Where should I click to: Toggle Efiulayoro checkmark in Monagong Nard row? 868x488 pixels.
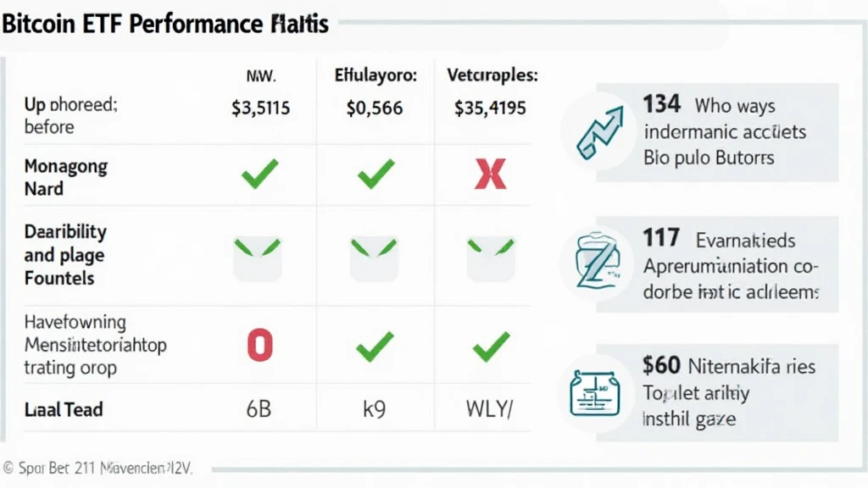[375, 175]
